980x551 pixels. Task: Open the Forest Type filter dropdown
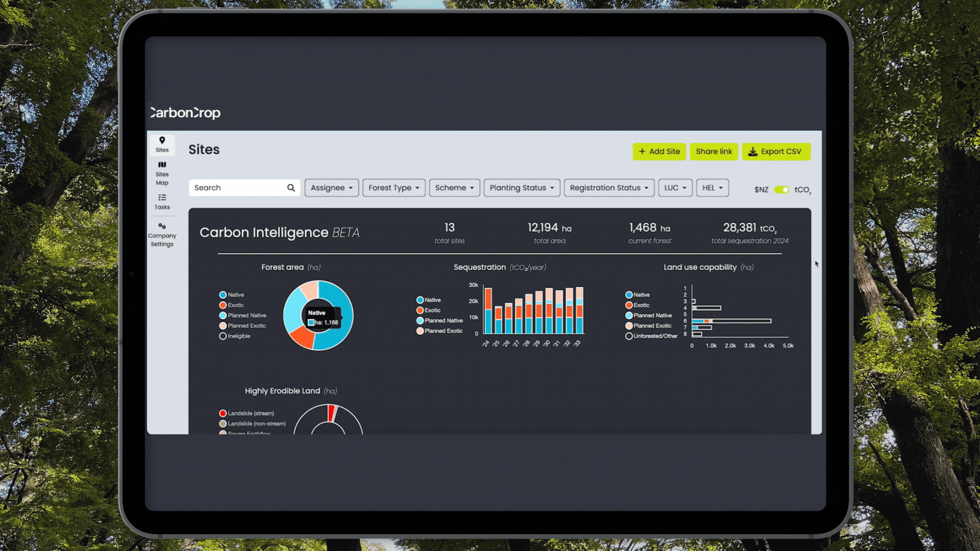point(394,188)
